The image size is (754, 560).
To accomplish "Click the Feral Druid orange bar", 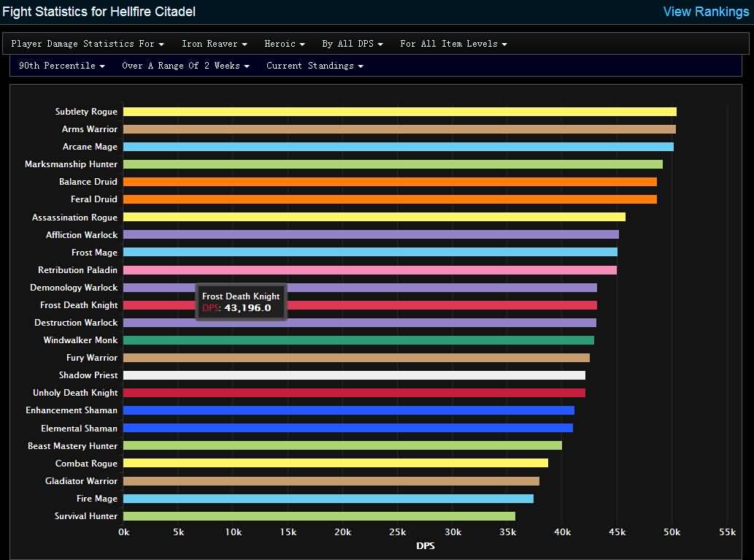I will point(390,199).
